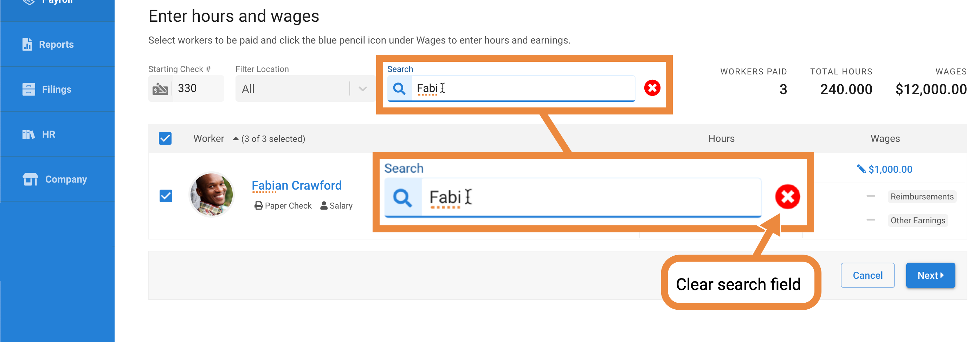Viewport: 980px width, 342px height.
Task: Expand the Other Earnings row
Action: (870, 221)
